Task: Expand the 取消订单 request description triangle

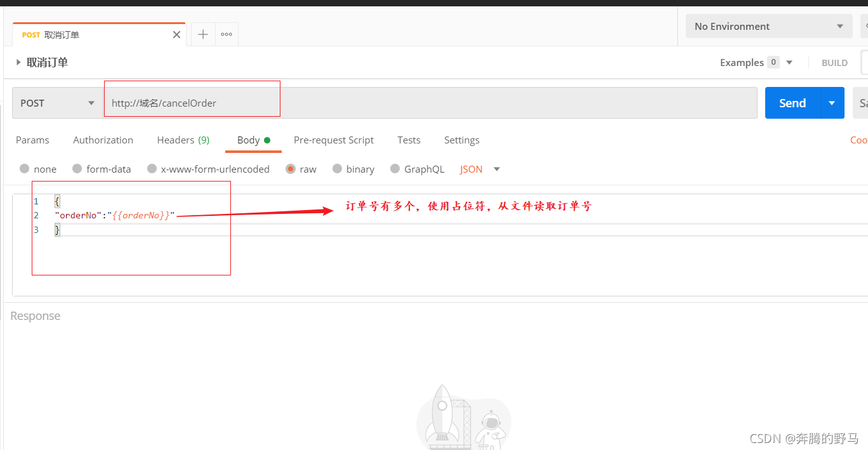Action: click(18, 62)
